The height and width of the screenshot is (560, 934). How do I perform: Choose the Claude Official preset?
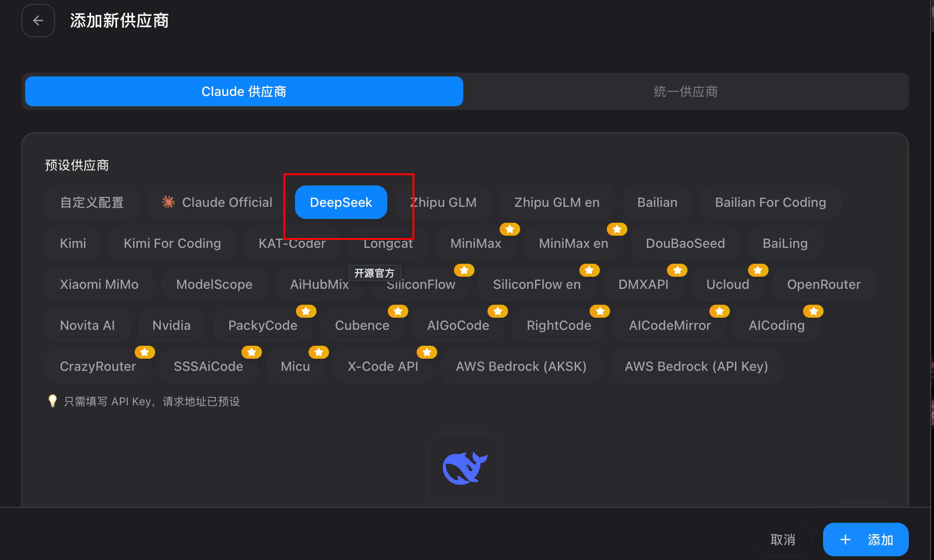217,202
